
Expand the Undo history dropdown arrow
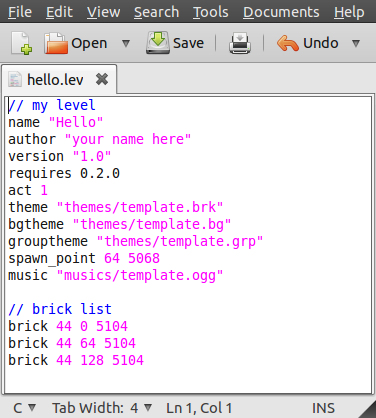pos(356,43)
